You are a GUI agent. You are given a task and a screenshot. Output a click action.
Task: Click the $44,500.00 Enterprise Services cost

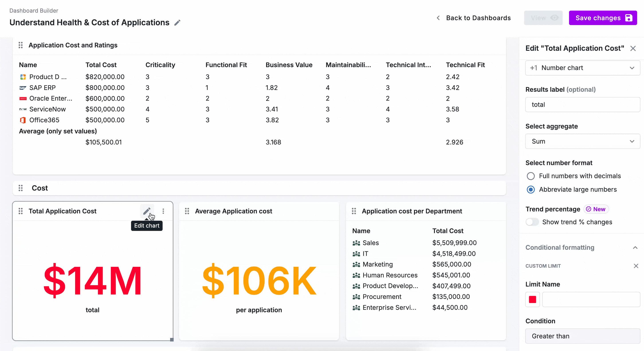coord(450,308)
